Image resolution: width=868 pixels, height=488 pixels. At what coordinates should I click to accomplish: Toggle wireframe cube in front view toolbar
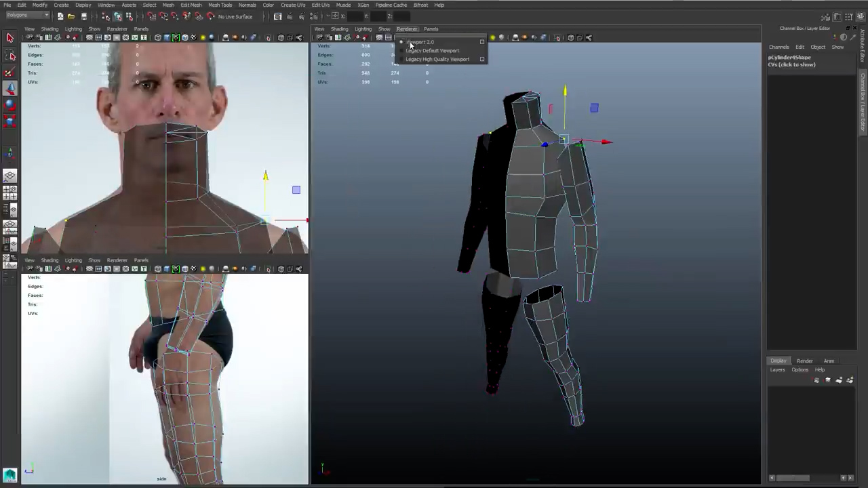click(158, 37)
